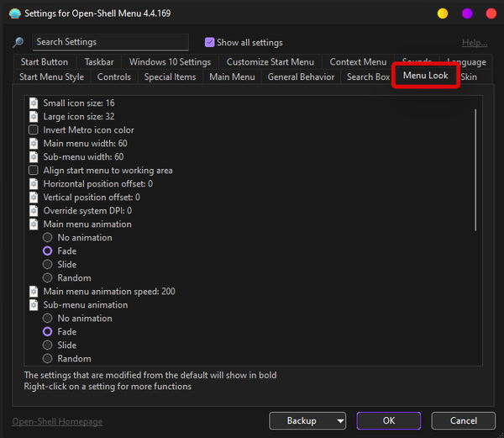Click the icon beside Main menu animation speed
504x438 pixels.
click(x=34, y=291)
